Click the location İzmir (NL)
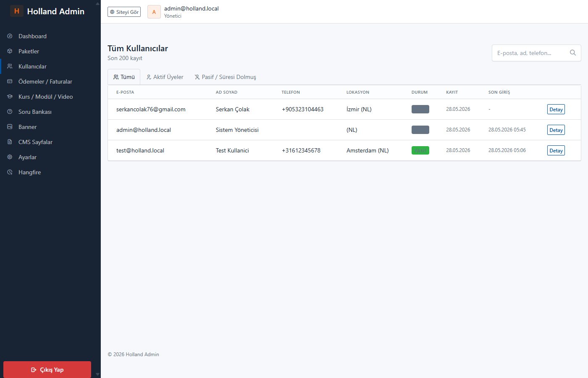 click(x=359, y=109)
